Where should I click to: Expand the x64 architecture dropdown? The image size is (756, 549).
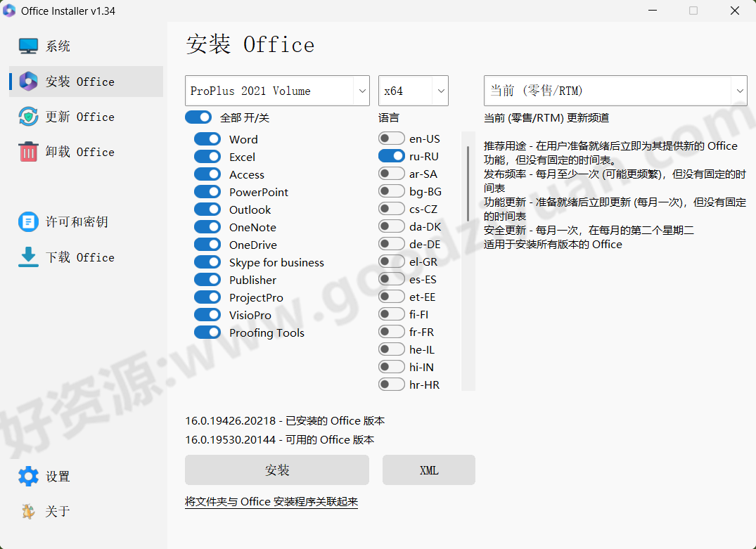click(x=413, y=91)
